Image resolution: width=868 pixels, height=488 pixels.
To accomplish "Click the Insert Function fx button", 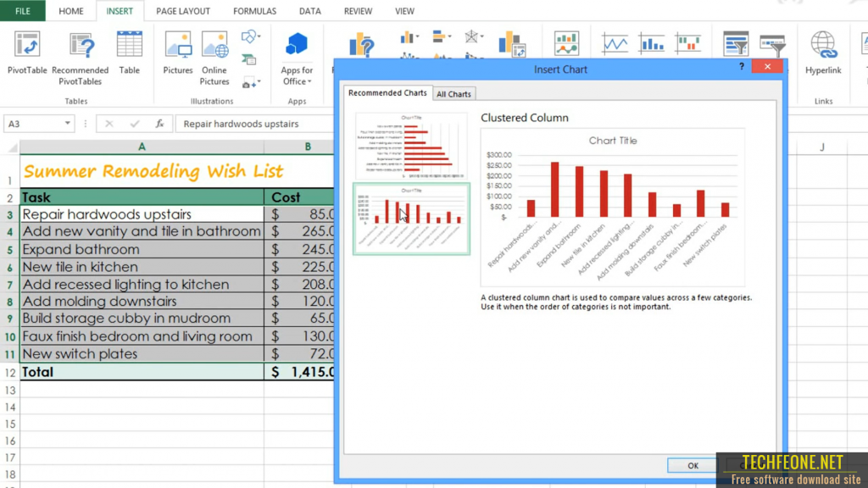I will (x=159, y=124).
